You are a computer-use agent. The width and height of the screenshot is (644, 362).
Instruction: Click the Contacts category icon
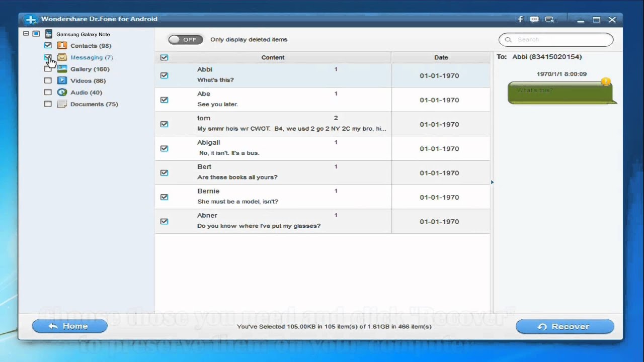click(x=62, y=46)
